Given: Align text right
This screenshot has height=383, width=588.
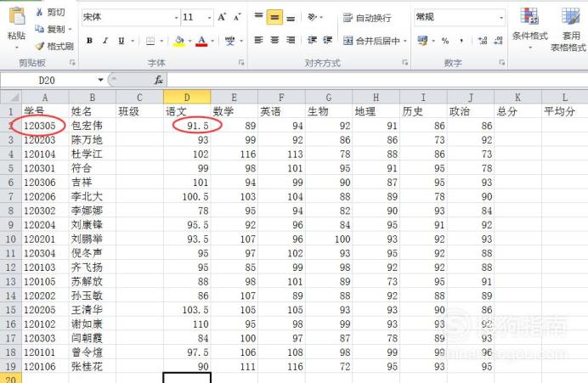Looking at the screenshot, I should coord(291,40).
